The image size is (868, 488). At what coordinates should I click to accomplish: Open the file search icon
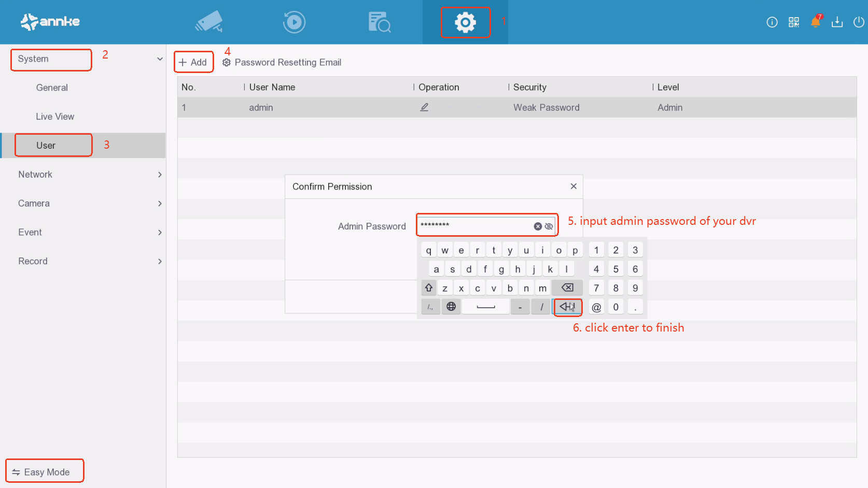click(380, 22)
